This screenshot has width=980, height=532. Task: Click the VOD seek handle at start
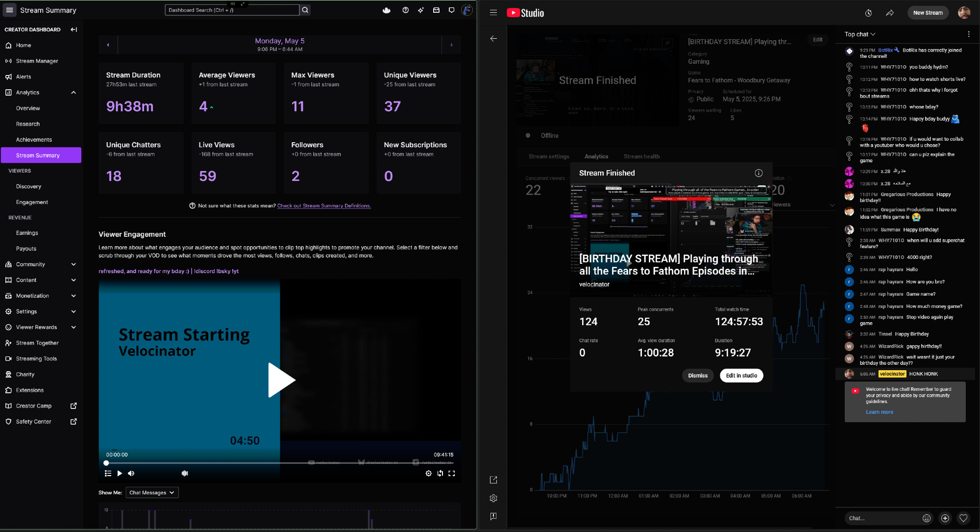click(x=106, y=463)
